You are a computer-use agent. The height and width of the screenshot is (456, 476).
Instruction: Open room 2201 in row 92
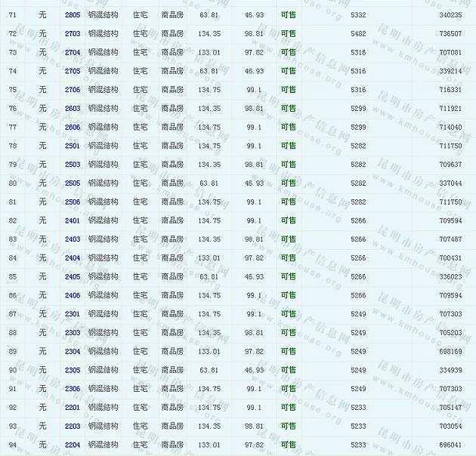[x=73, y=408]
